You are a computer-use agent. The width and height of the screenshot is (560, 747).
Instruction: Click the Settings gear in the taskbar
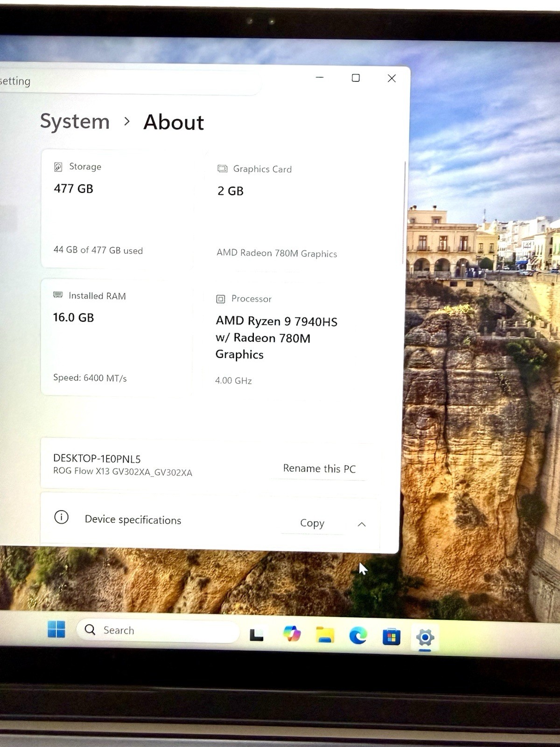[425, 637]
